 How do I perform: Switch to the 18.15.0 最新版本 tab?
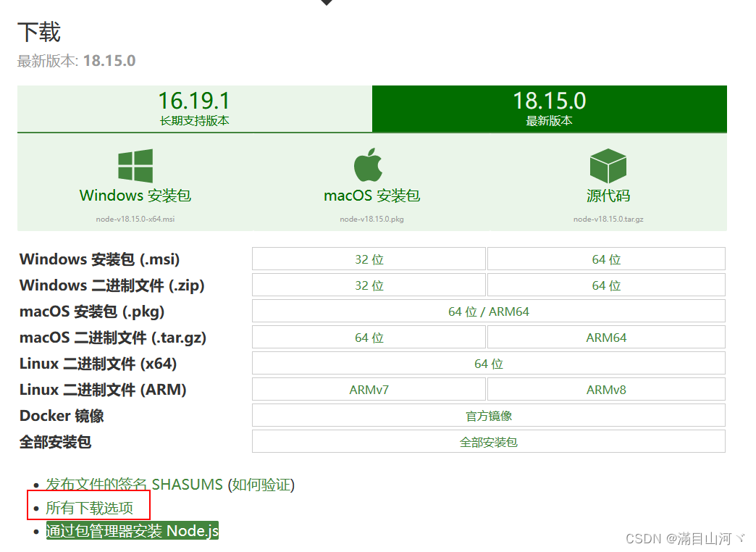[x=548, y=108]
